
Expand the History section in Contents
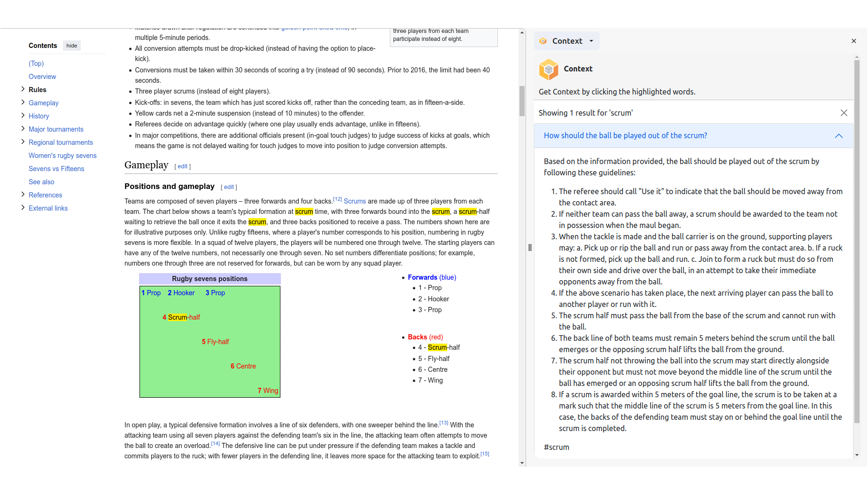[23, 116]
